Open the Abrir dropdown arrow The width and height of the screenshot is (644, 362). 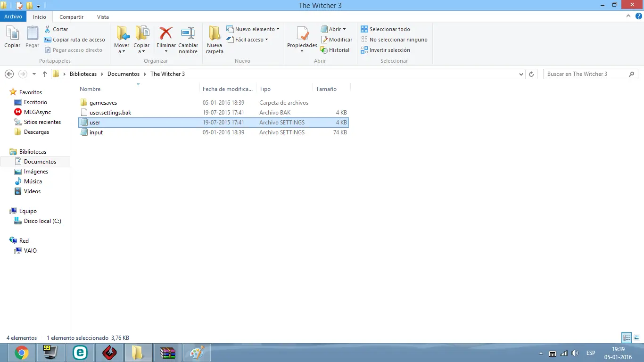(345, 29)
